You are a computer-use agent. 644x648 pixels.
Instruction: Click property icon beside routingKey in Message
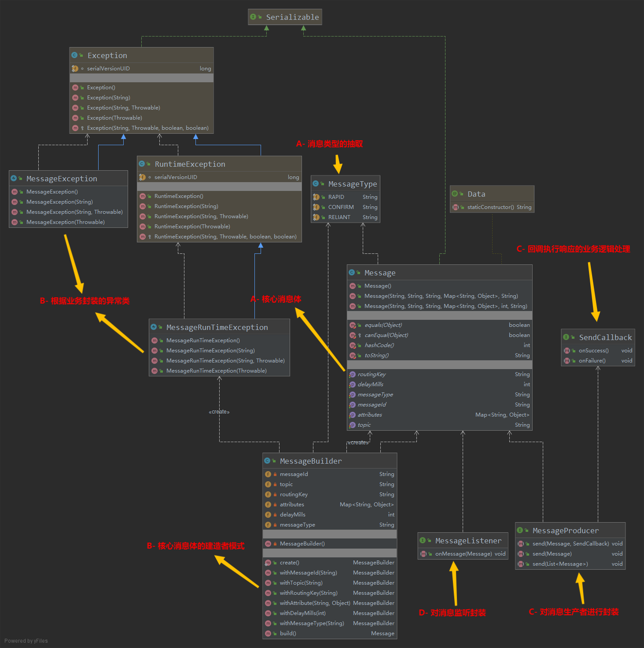tap(352, 374)
